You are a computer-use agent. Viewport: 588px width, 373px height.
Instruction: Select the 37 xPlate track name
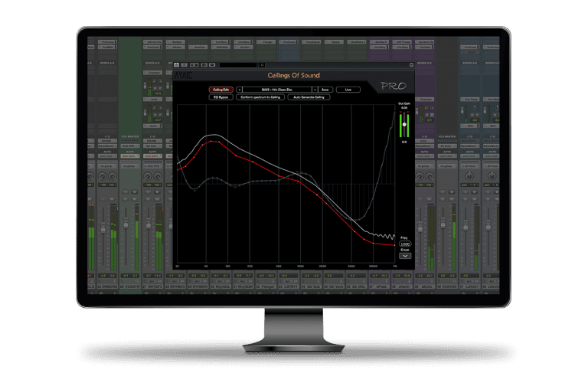[x=379, y=286]
